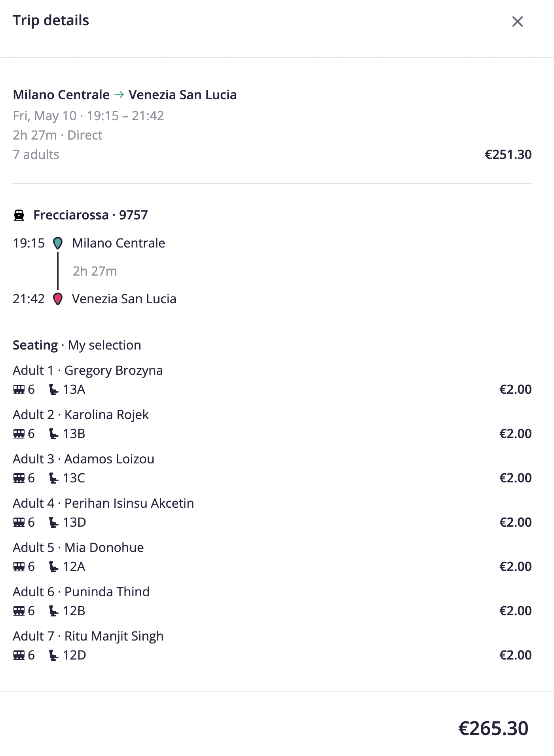
Task: Click the €265.30 total price
Action: point(493,728)
